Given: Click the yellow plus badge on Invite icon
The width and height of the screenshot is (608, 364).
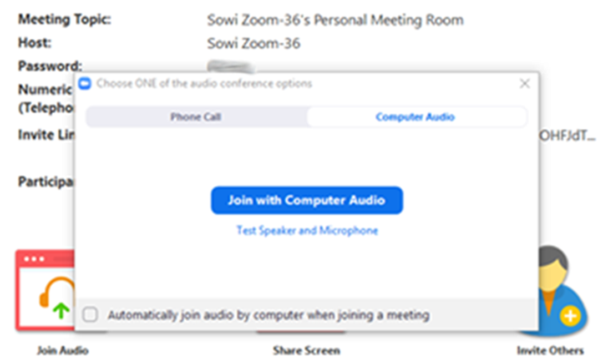Looking at the screenshot, I should coord(570,316).
